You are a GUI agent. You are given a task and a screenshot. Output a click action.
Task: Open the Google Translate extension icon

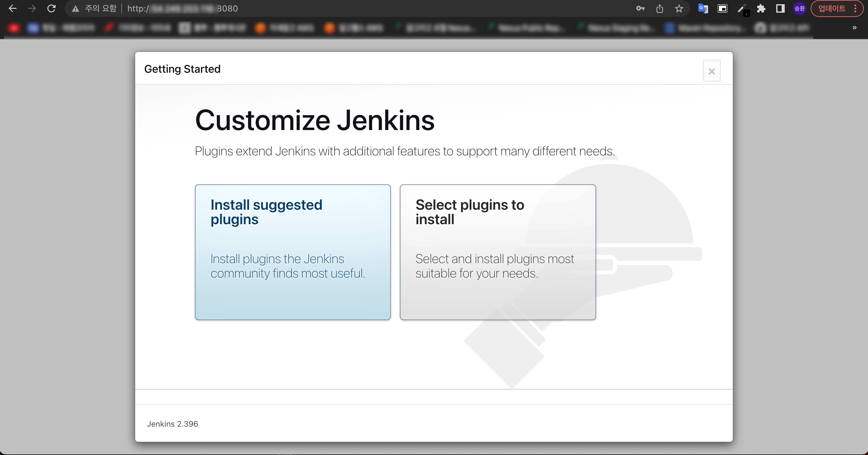pyautogui.click(x=703, y=8)
